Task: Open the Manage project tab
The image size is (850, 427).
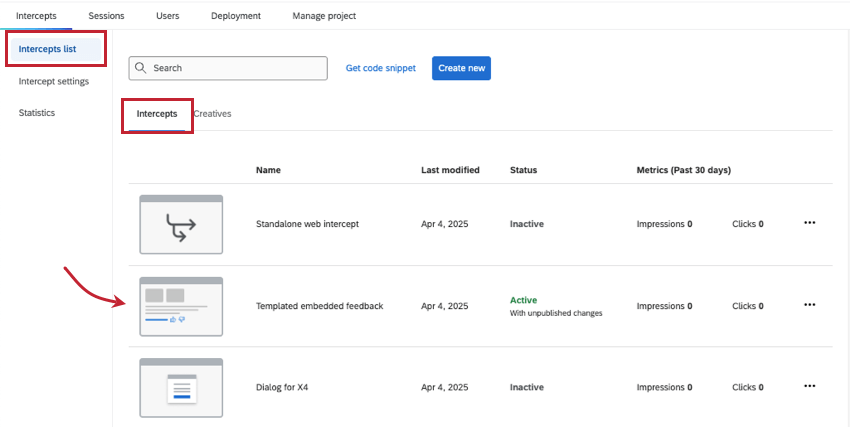Action: click(324, 16)
